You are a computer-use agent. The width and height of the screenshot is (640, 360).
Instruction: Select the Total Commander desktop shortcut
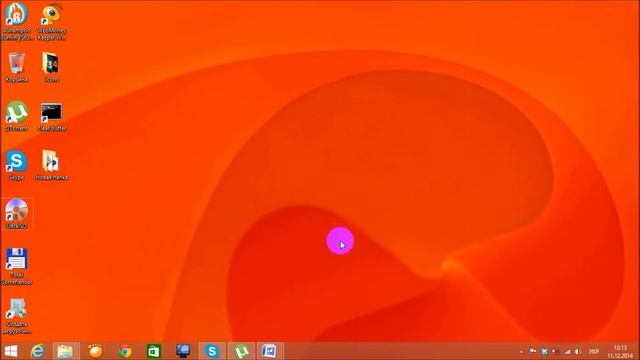(16, 266)
